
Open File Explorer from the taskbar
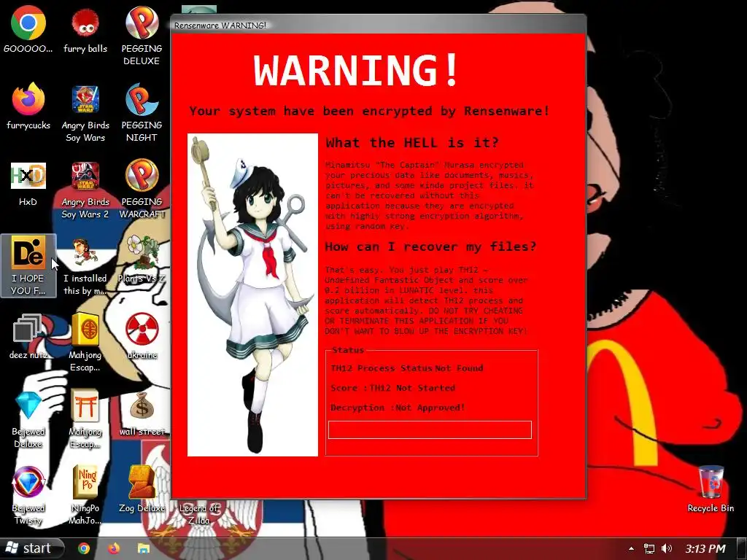click(x=144, y=548)
